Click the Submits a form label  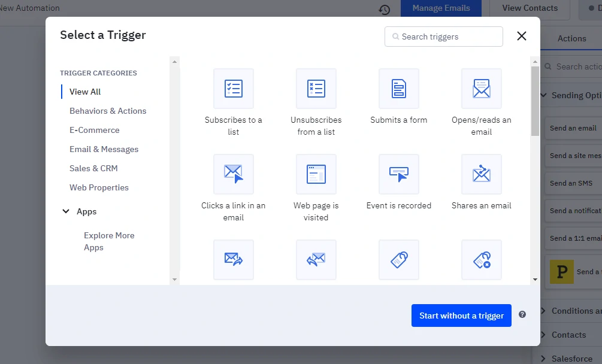[399, 120]
